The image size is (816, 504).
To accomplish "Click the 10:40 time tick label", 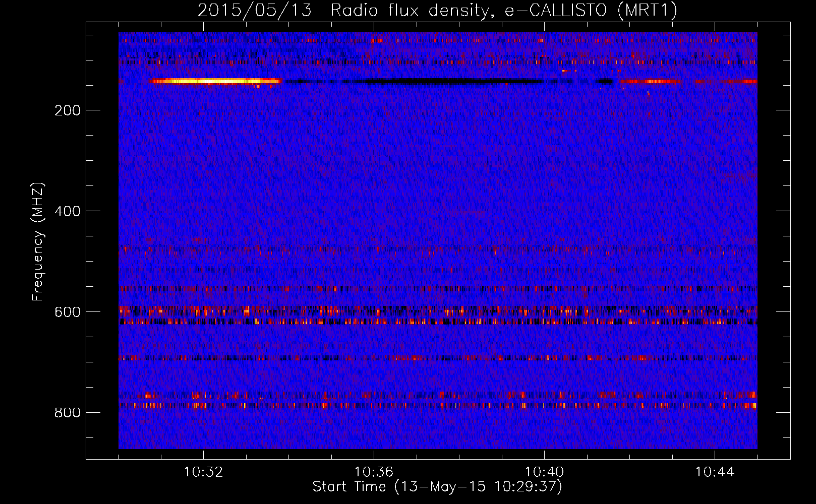I will pyautogui.click(x=544, y=472).
